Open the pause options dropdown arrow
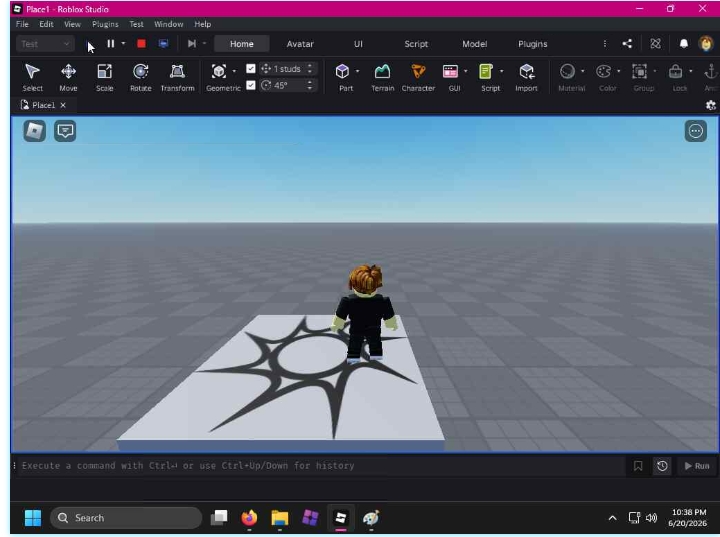The width and height of the screenshot is (720, 537). pos(123,44)
